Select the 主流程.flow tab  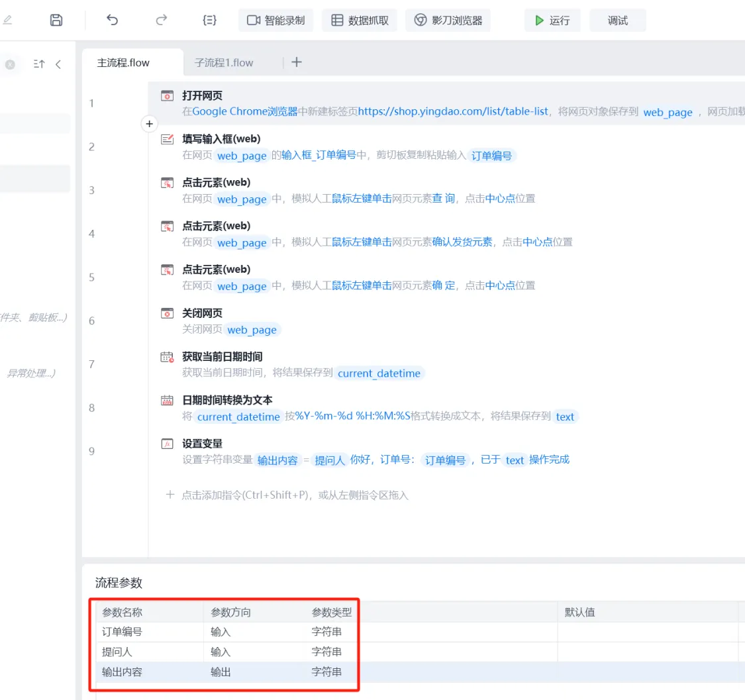click(x=124, y=62)
